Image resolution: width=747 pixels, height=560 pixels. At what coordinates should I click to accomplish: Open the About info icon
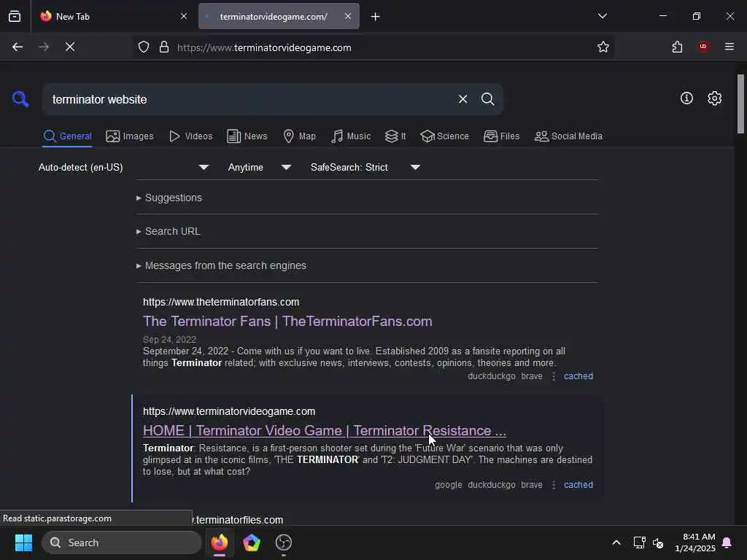click(686, 98)
